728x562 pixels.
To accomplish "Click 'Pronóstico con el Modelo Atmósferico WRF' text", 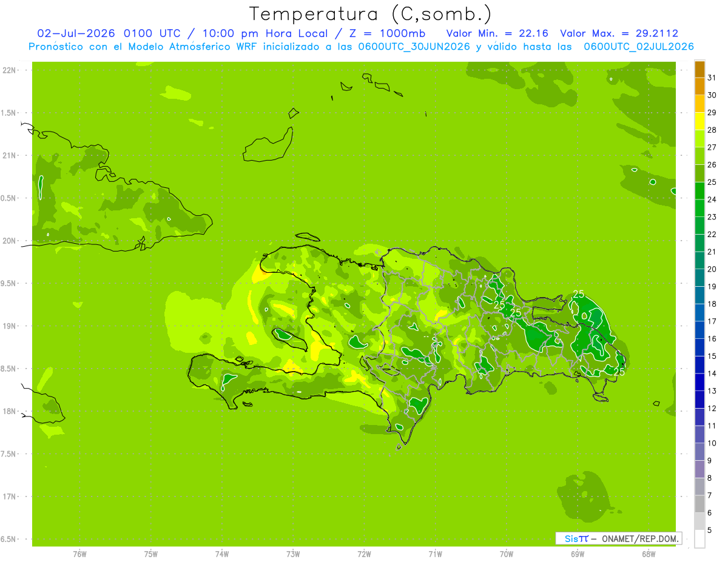I will (x=143, y=47).
